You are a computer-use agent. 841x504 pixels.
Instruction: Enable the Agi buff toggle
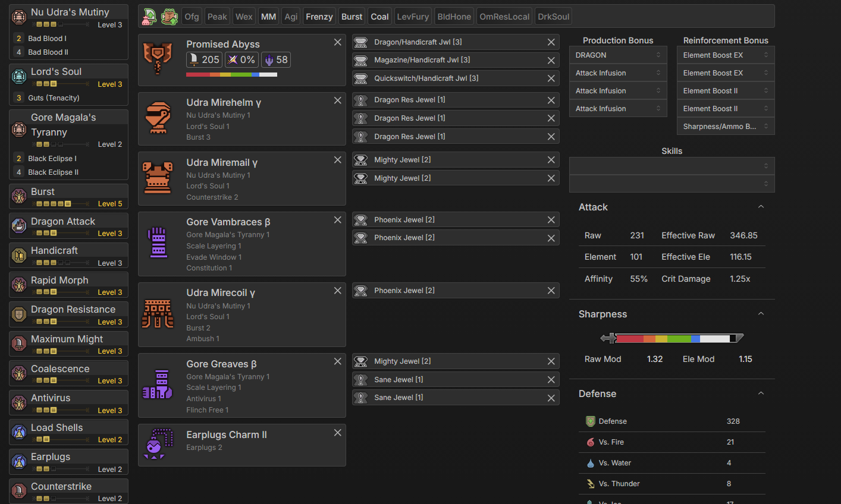coord(291,17)
